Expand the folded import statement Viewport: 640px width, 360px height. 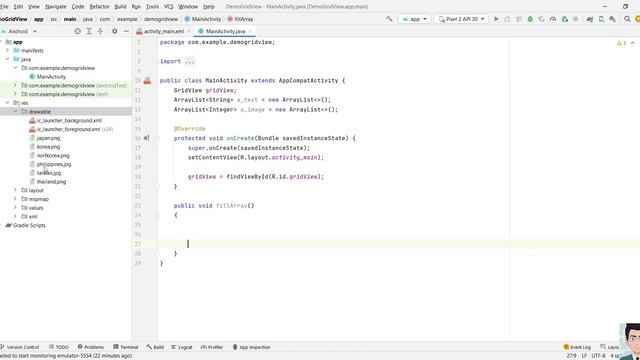pyautogui.click(x=190, y=62)
